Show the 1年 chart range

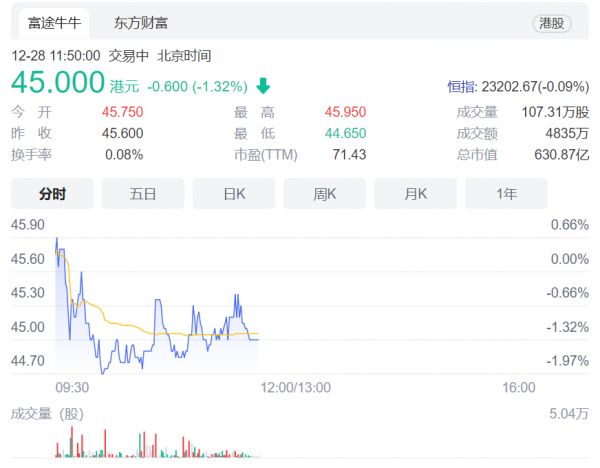tap(506, 193)
